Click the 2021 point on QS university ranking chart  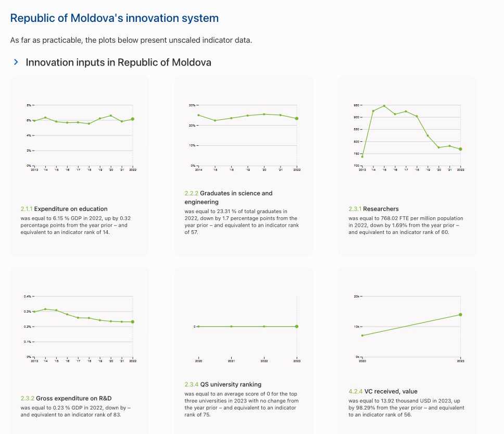tap(231, 327)
